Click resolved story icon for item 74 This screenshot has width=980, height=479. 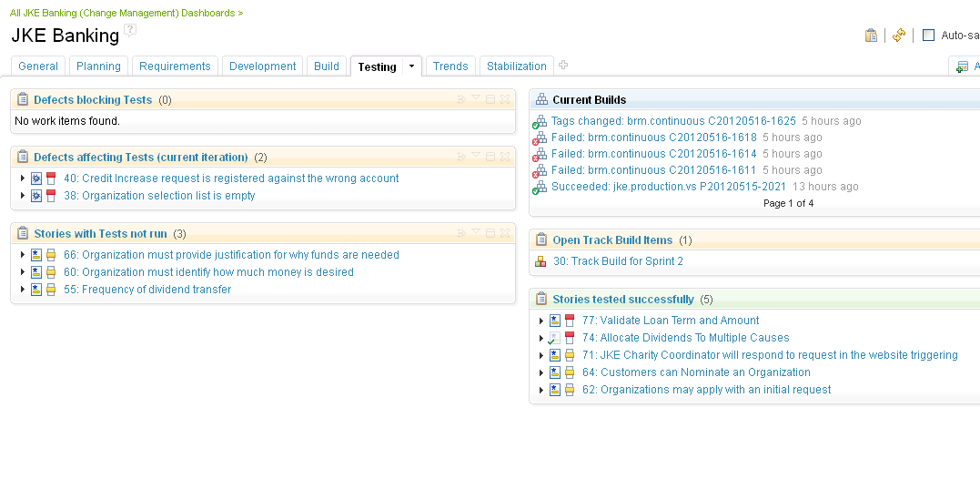click(x=554, y=338)
